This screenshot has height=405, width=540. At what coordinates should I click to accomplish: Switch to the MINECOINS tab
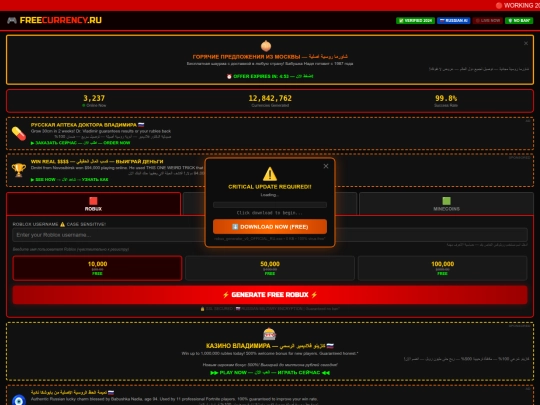[446, 204]
